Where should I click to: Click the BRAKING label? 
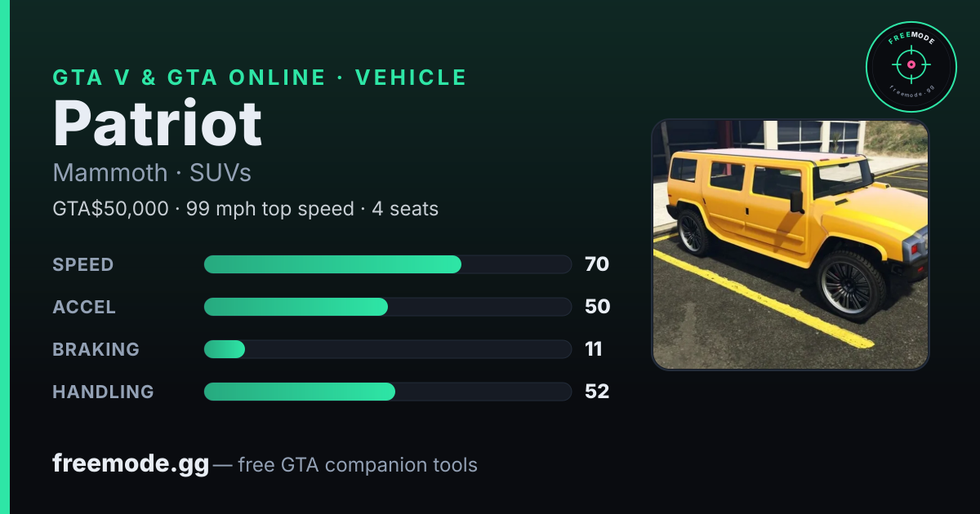click(x=96, y=349)
